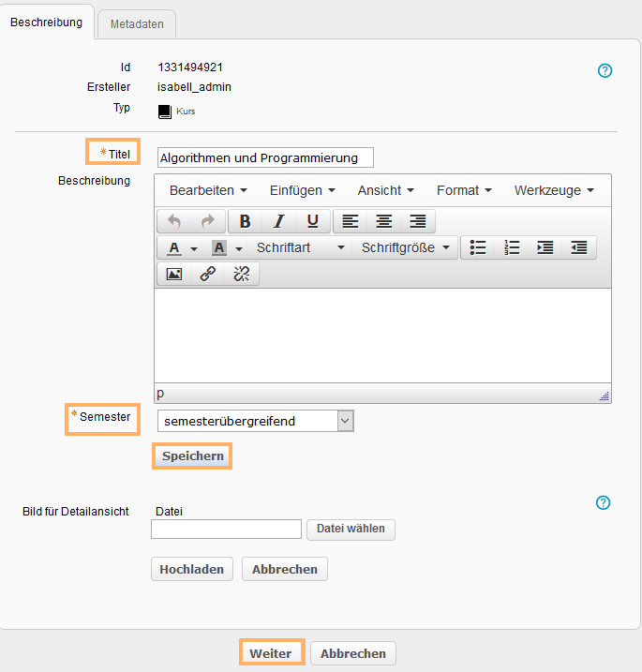Open the Schriftgröße font size dropdown
Viewport: 642px width, 672px height.
click(x=407, y=247)
